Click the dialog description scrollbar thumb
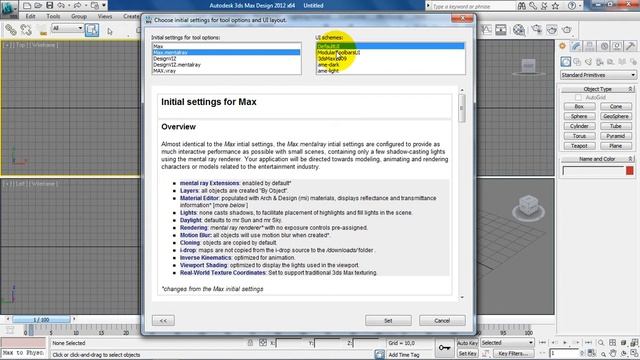The height and width of the screenshot is (360, 640). point(462,108)
